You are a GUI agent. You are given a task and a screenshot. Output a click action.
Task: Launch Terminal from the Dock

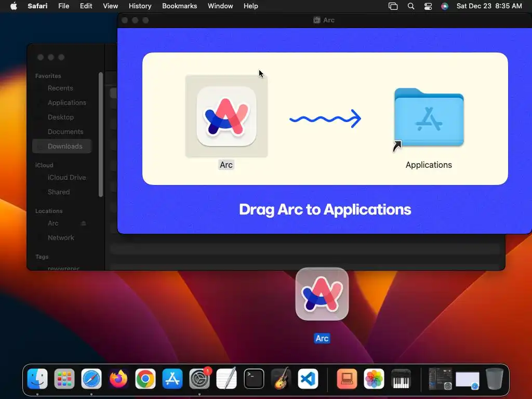pos(254,378)
